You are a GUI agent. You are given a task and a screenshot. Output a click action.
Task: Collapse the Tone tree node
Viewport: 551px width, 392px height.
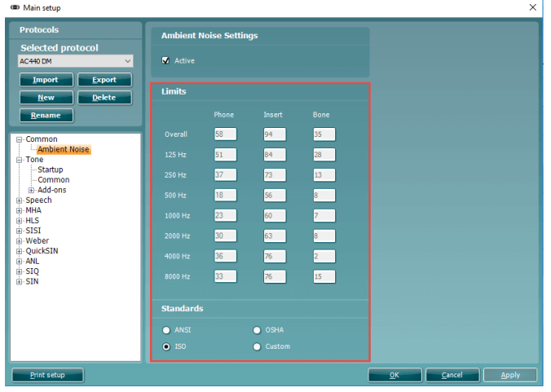[20, 160]
